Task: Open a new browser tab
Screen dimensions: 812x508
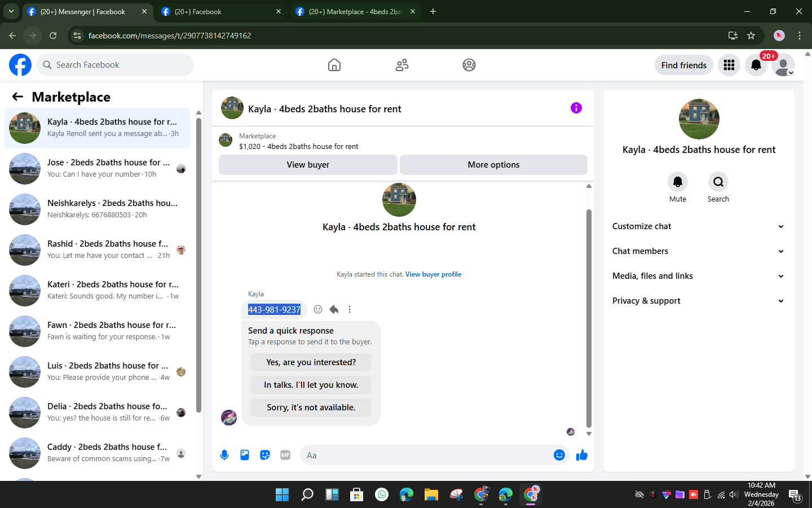Action: (x=433, y=11)
